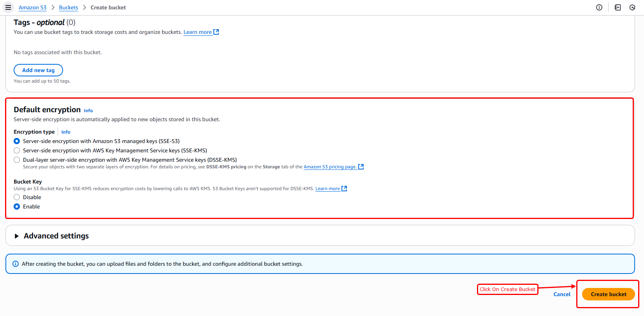This screenshot has height=316, width=644.
Task: Open the hamburger navigation menu
Action: click(8, 7)
